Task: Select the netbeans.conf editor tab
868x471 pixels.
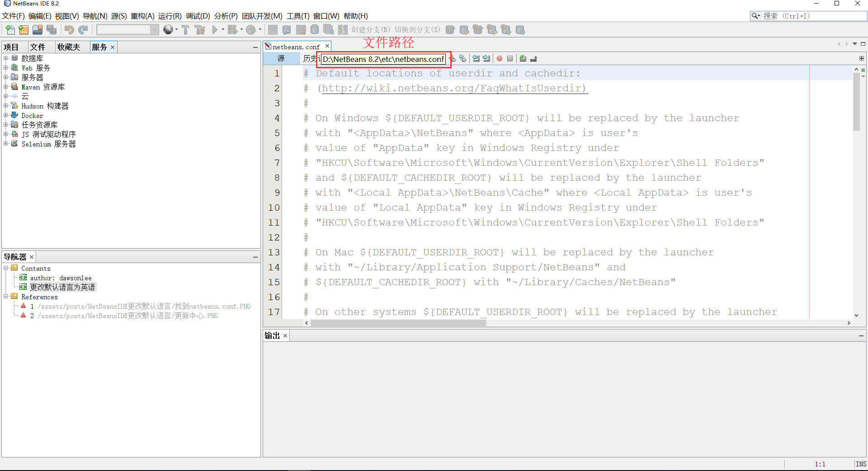Action: click(x=296, y=47)
